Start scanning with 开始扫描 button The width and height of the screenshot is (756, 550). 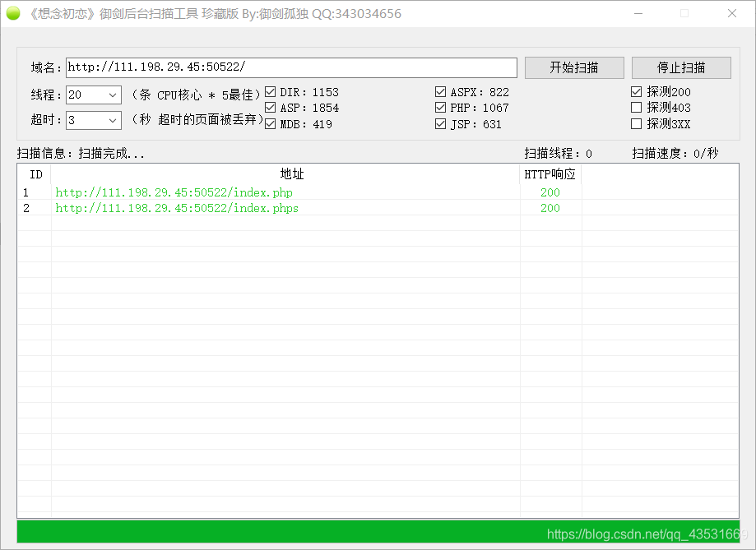(574, 67)
